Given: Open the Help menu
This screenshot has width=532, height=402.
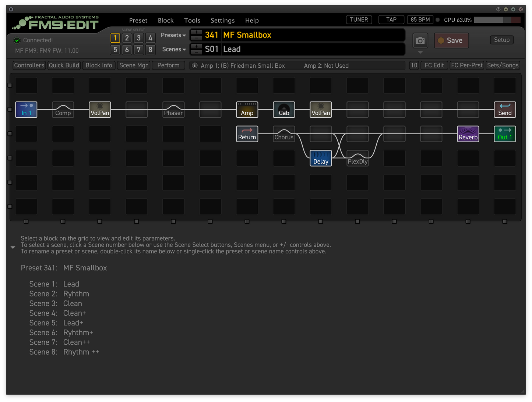Looking at the screenshot, I should (x=252, y=21).
